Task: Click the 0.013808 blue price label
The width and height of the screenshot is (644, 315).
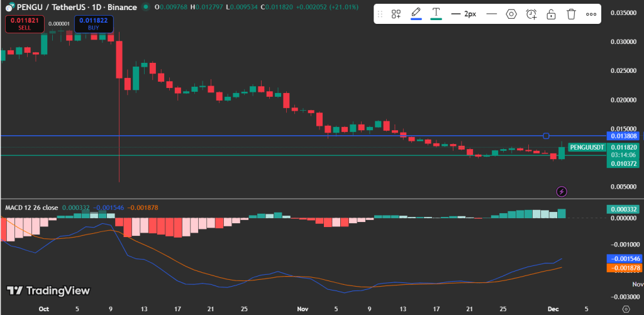Action: (x=623, y=136)
